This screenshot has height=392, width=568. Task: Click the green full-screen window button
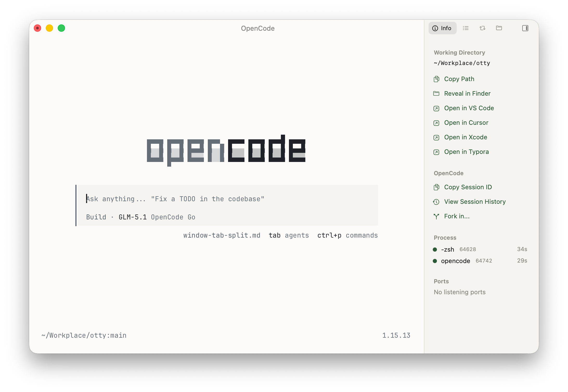point(61,28)
